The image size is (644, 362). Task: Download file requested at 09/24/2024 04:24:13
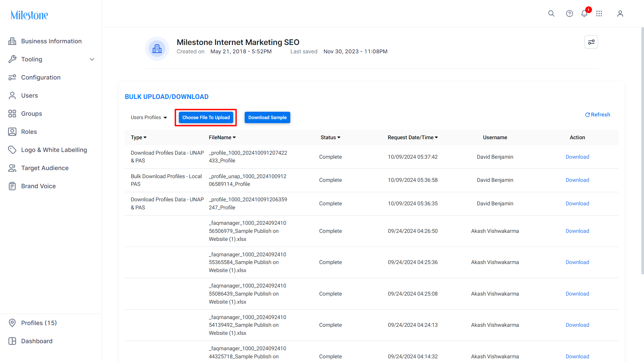[x=577, y=325]
